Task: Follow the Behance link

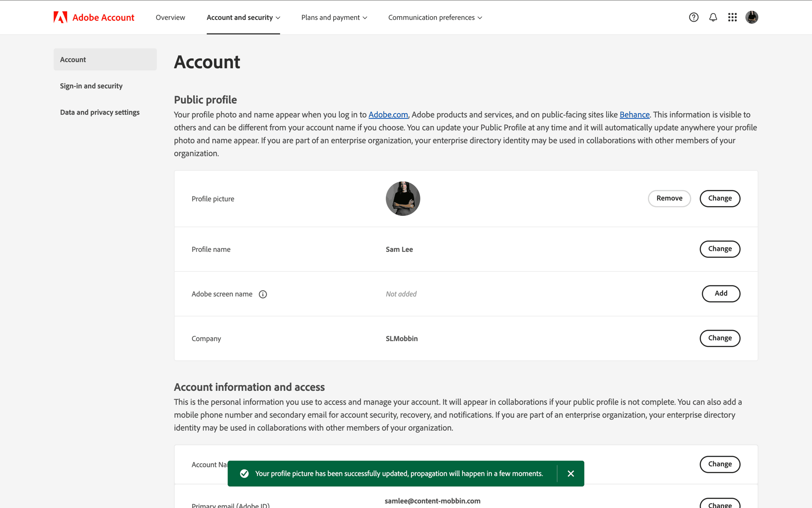Action: pyautogui.click(x=634, y=115)
